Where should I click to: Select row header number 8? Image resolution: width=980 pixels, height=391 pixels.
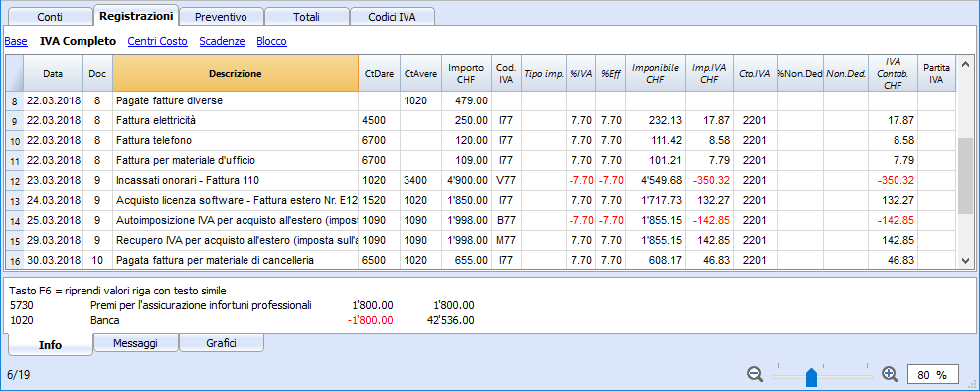point(14,100)
